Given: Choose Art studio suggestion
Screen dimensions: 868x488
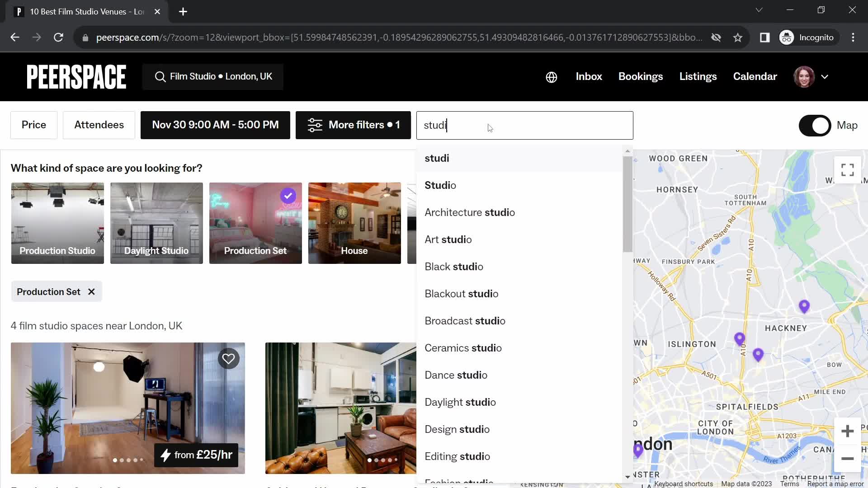Looking at the screenshot, I should pyautogui.click(x=519, y=239).
